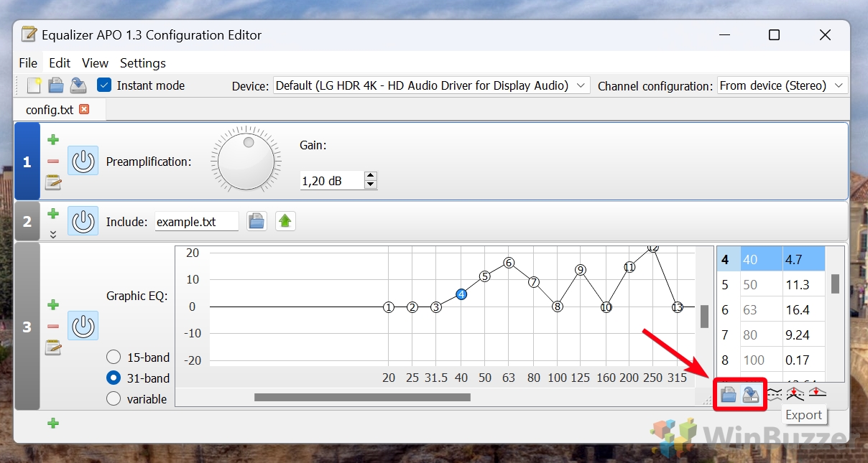Normalize the EQ response

point(795,393)
